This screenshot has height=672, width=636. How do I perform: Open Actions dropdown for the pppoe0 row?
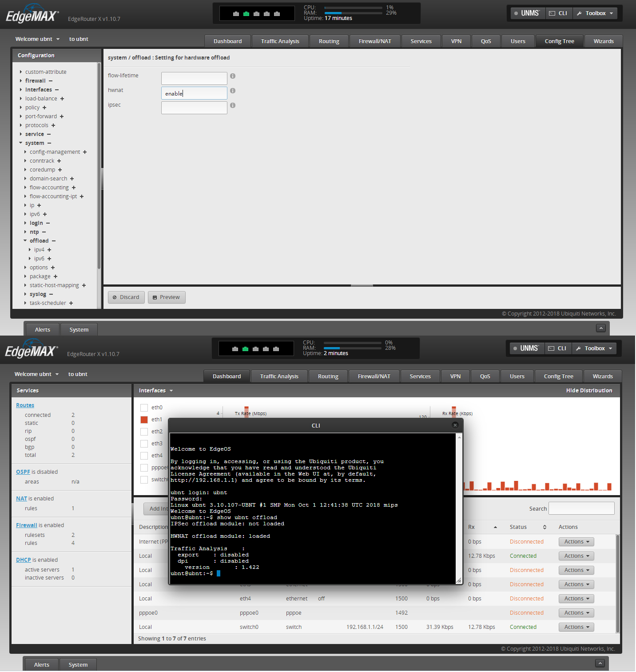click(576, 613)
